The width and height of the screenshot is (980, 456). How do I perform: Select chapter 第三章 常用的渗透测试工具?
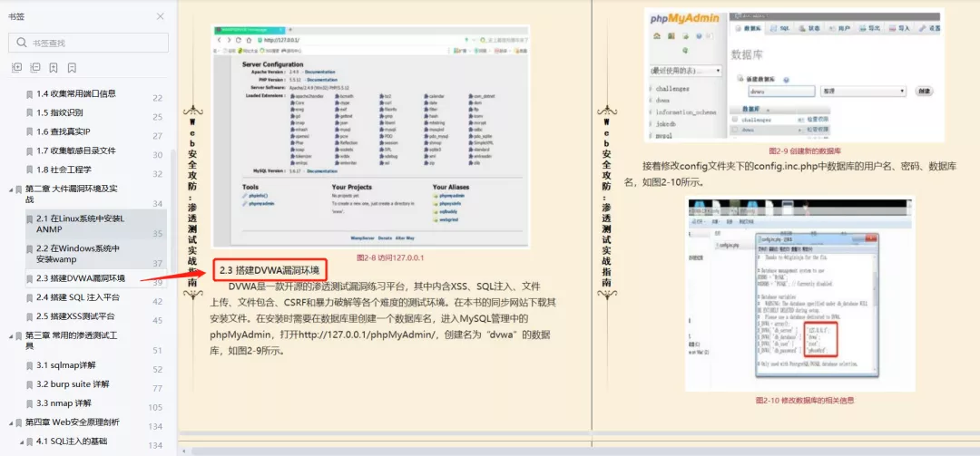tap(72, 341)
